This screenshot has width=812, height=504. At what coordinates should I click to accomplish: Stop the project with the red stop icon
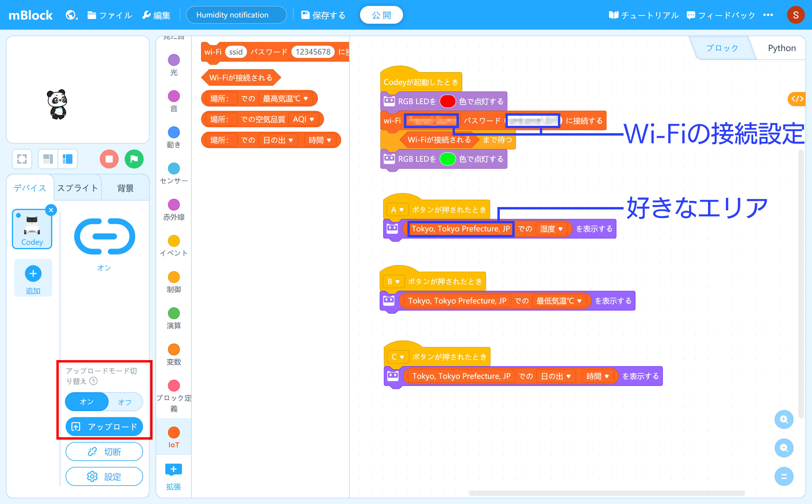click(109, 159)
